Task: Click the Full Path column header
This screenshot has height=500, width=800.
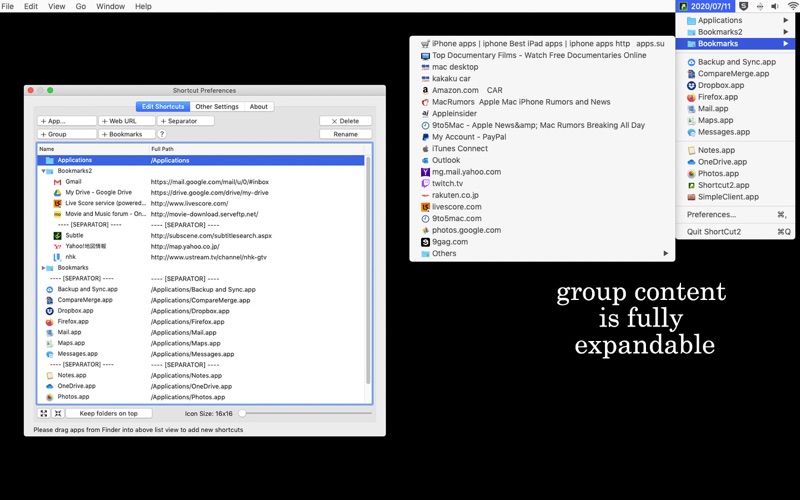Action: tap(257, 149)
